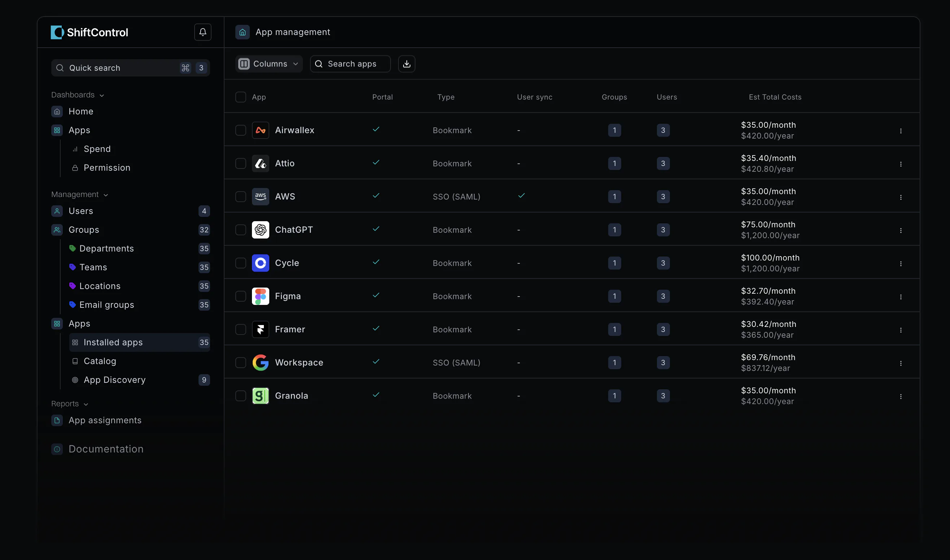950x560 pixels.
Task: Open App assignments report
Action: (x=97, y=420)
